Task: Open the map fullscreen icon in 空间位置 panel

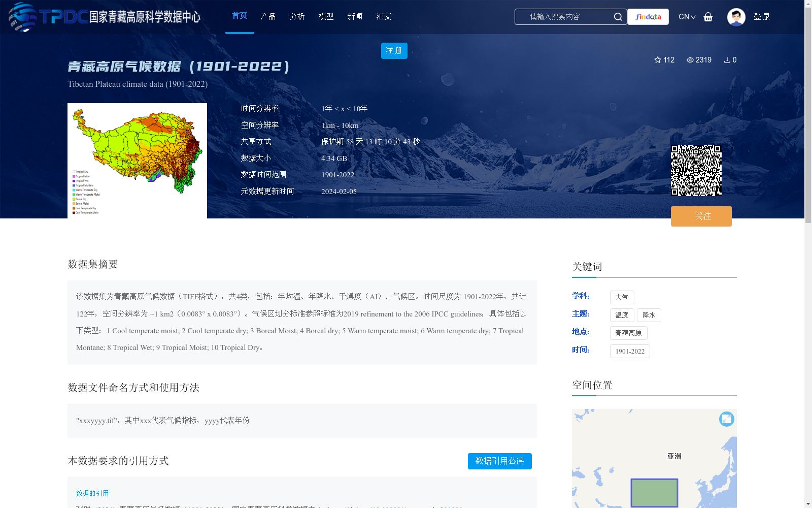Action: tap(727, 419)
